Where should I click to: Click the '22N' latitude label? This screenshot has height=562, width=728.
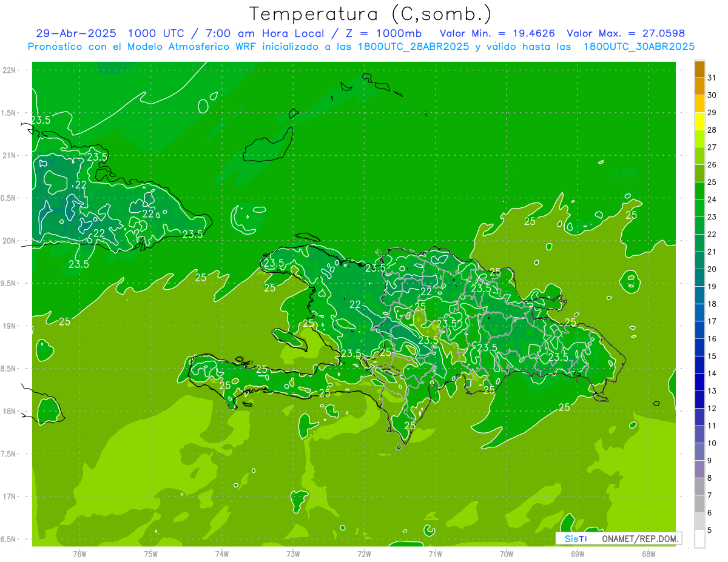[10, 70]
